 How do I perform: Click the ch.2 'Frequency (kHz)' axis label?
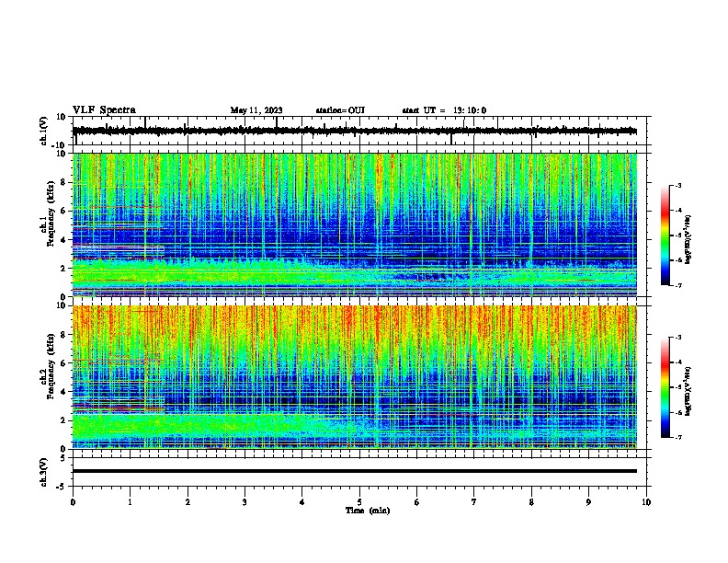point(51,366)
